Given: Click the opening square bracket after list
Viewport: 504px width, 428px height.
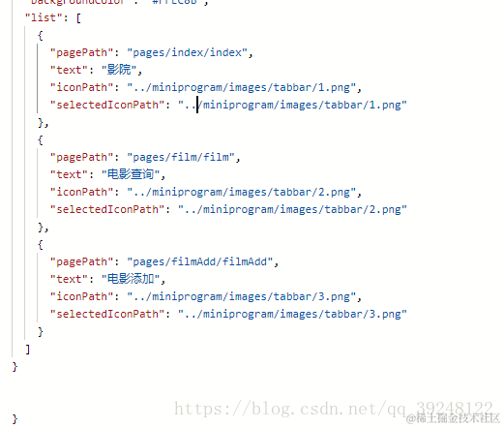Looking at the screenshot, I should point(78,18).
